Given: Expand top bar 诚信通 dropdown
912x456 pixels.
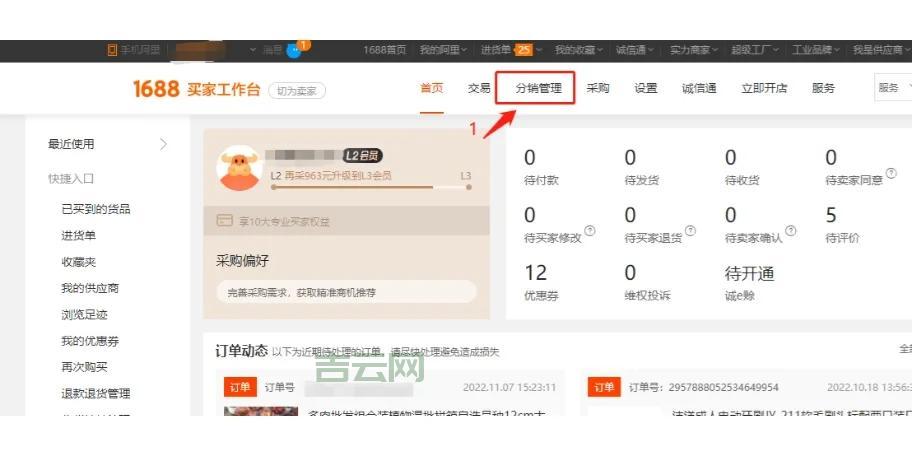Looking at the screenshot, I should coord(651,51).
